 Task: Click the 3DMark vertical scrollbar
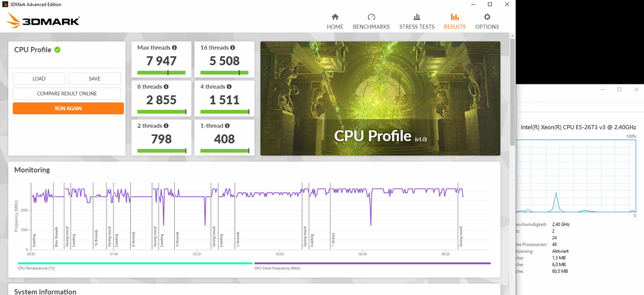coord(512,91)
